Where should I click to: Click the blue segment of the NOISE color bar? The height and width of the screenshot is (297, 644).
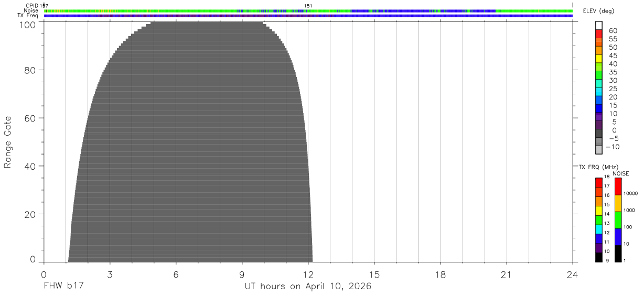618,237
